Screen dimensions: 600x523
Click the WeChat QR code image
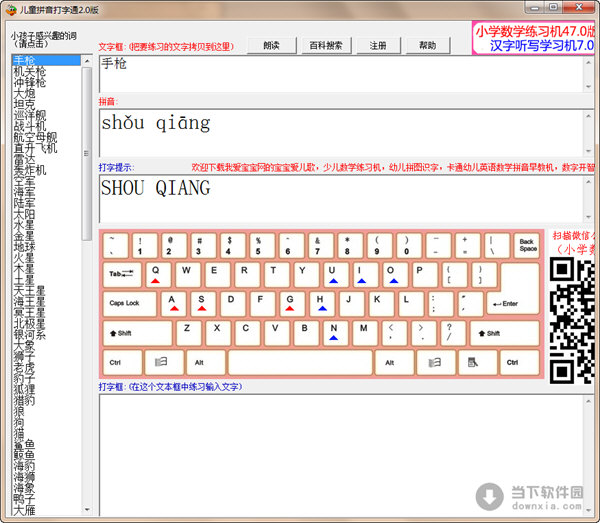[x=572, y=320]
